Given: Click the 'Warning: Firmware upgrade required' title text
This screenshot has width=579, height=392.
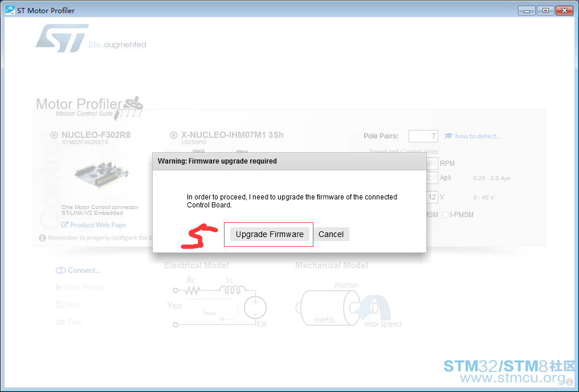Looking at the screenshot, I should 217,161.
